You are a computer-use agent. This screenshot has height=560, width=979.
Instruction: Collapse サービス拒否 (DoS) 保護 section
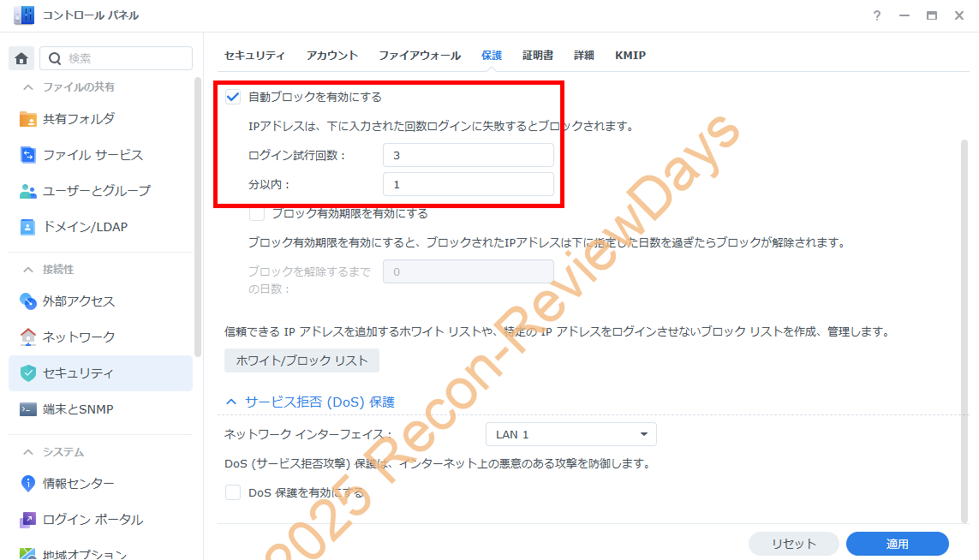pyautogui.click(x=230, y=402)
